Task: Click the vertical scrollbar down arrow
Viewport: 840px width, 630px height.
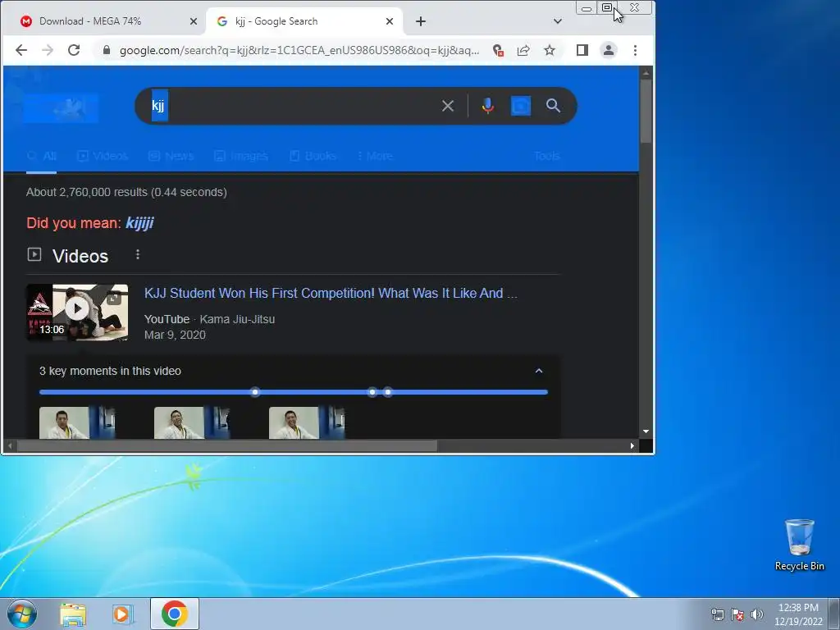Action: coord(646,431)
